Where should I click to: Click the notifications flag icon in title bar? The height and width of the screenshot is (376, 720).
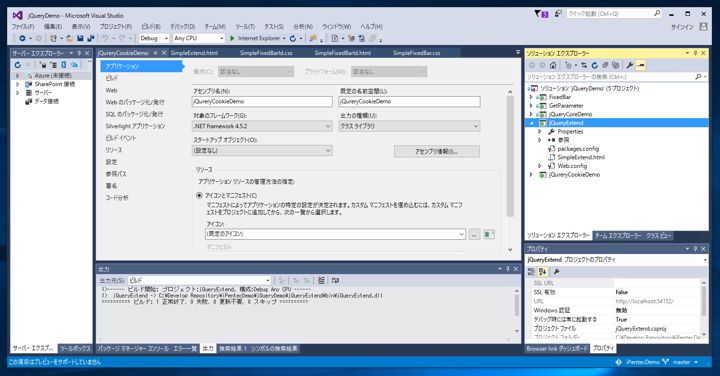541,14
